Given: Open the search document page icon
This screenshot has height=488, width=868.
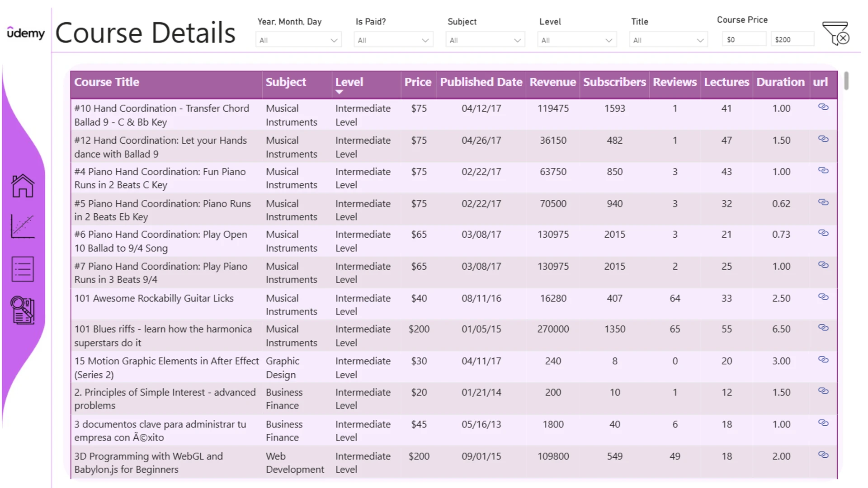Looking at the screenshot, I should pyautogui.click(x=23, y=310).
